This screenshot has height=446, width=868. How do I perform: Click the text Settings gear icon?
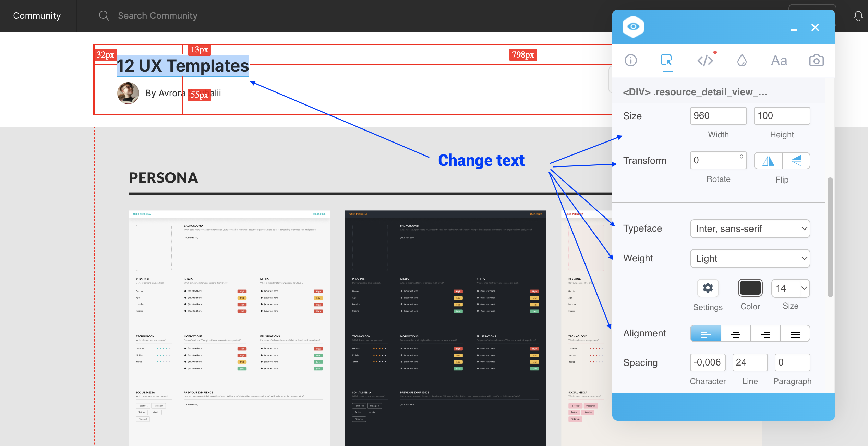pyautogui.click(x=708, y=288)
